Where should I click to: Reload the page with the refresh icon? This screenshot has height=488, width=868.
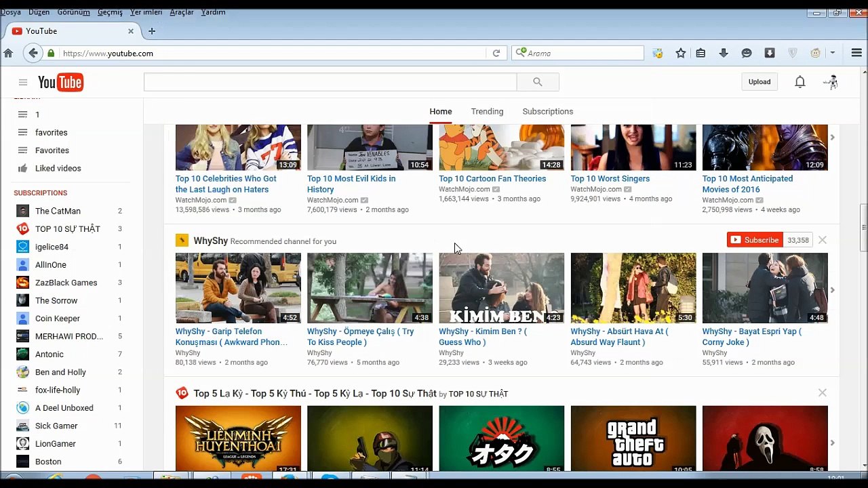(496, 53)
